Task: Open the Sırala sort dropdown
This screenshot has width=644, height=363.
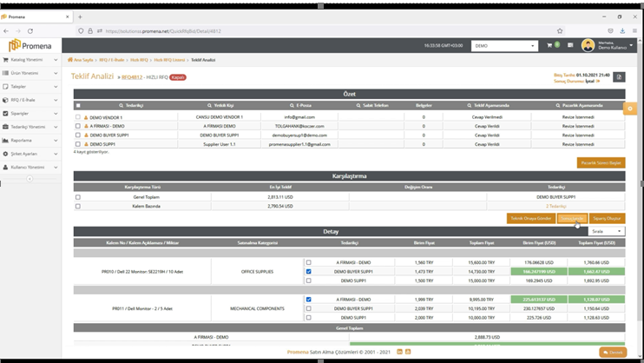Action: pos(606,232)
